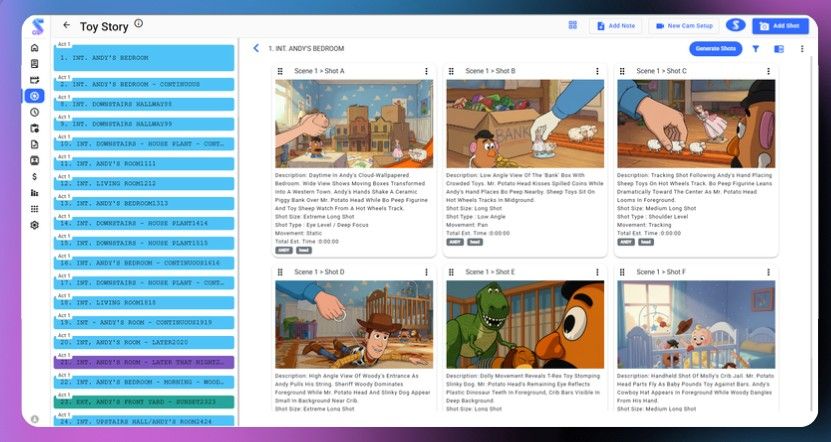
Task: Open the file report sidebar icon
Action: click(x=34, y=144)
